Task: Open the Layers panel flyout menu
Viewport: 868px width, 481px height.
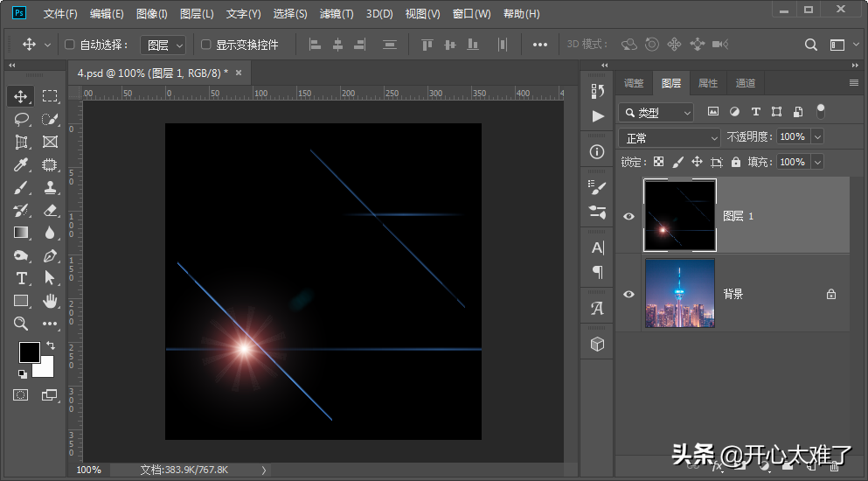Action: tap(853, 83)
